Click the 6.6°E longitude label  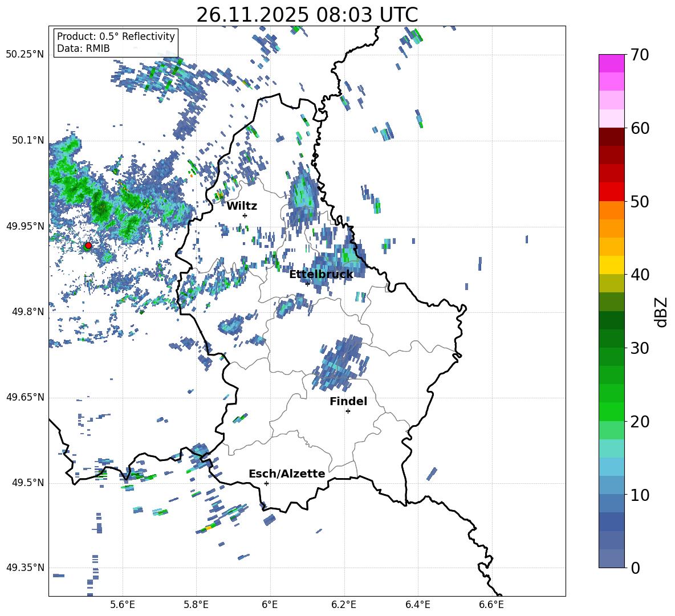tap(491, 605)
